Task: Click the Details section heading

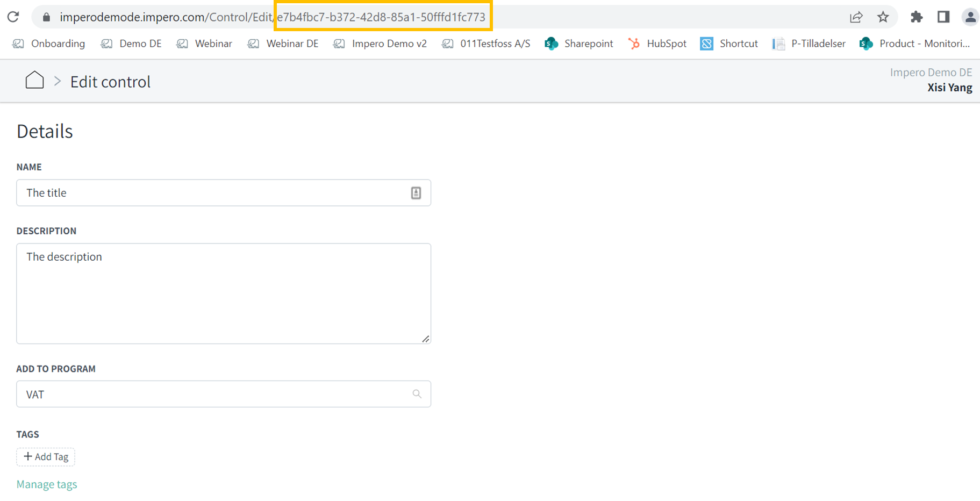Action: point(45,131)
